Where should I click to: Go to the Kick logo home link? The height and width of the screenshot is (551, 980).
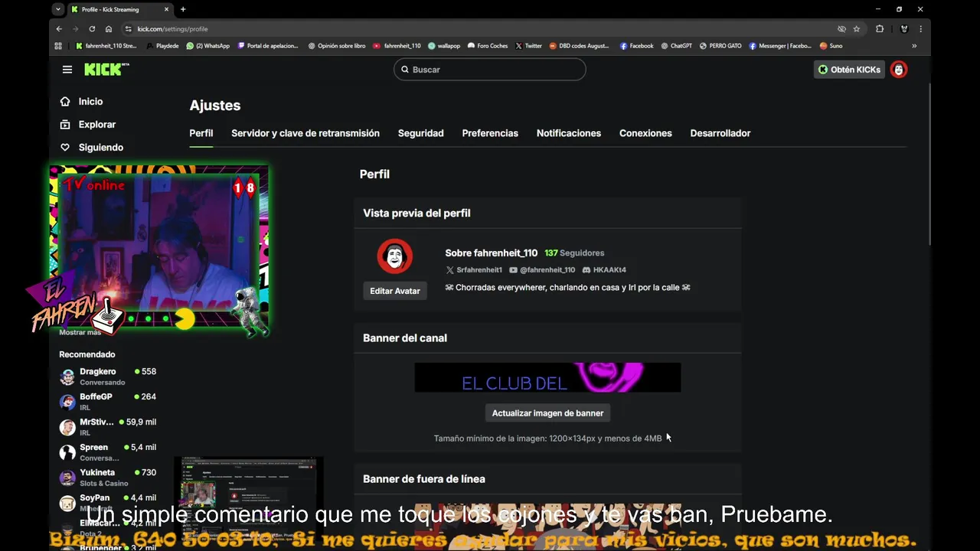[x=106, y=70]
